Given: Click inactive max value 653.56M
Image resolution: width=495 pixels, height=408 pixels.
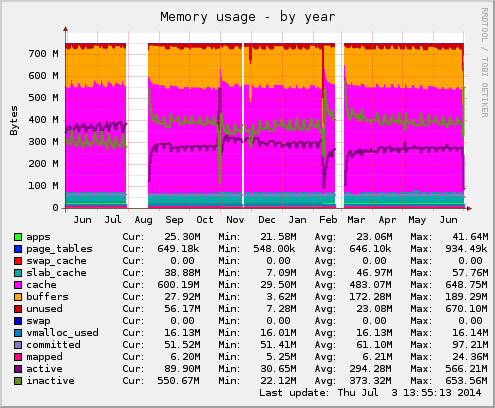Looking at the screenshot, I should (x=467, y=381).
